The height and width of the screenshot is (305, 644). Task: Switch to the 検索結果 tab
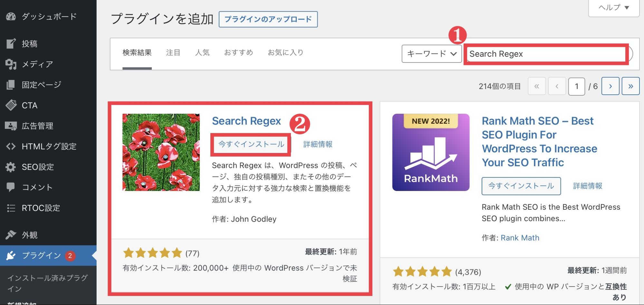(x=137, y=52)
